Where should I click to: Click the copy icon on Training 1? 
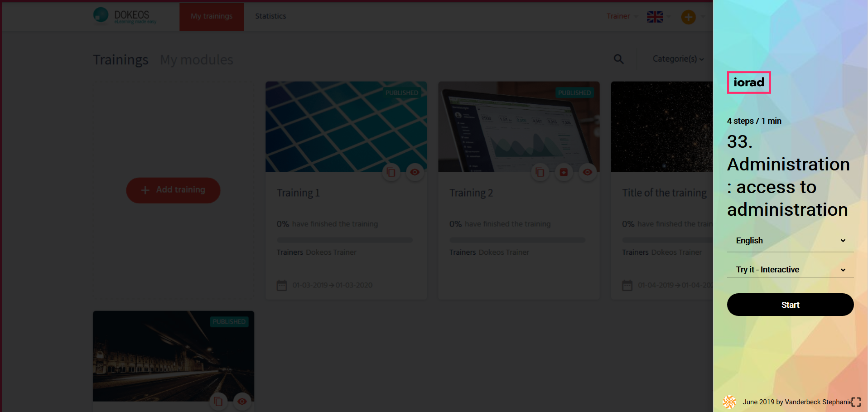pyautogui.click(x=391, y=172)
